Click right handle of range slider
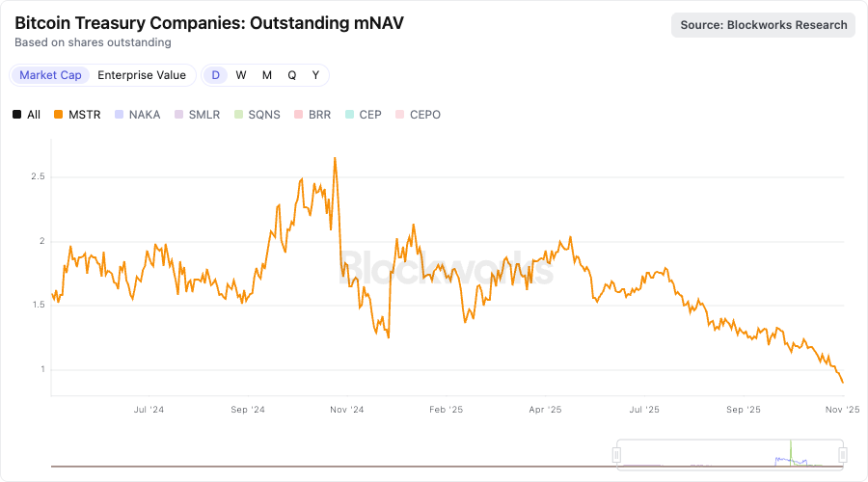The image size is (868, 482). (843, 454)
